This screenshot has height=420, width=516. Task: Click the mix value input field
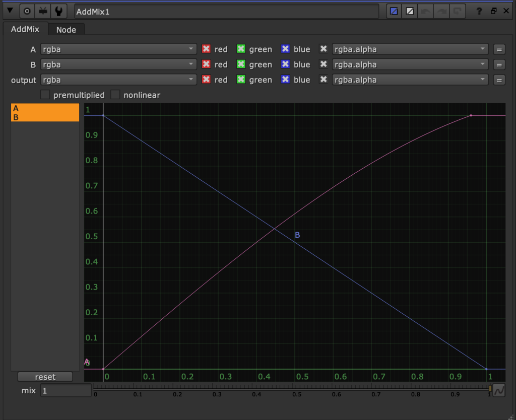pyautogui.click(x=66, y=391)
